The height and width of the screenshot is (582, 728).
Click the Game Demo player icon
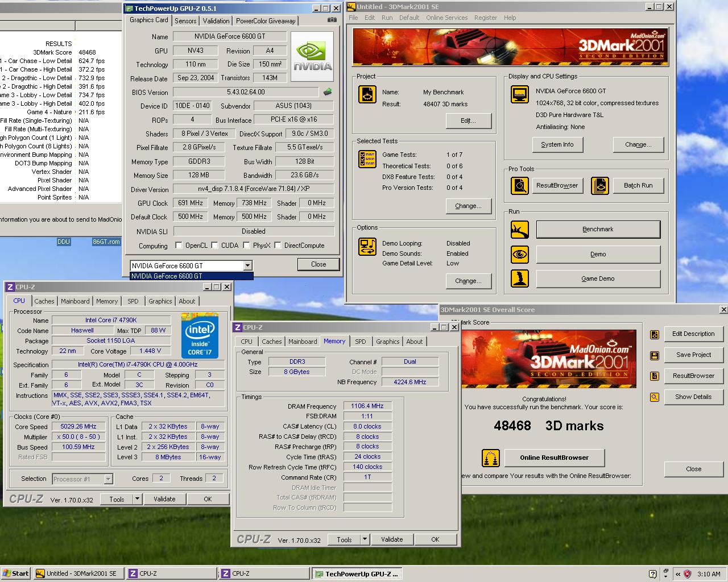pos(519,278)
